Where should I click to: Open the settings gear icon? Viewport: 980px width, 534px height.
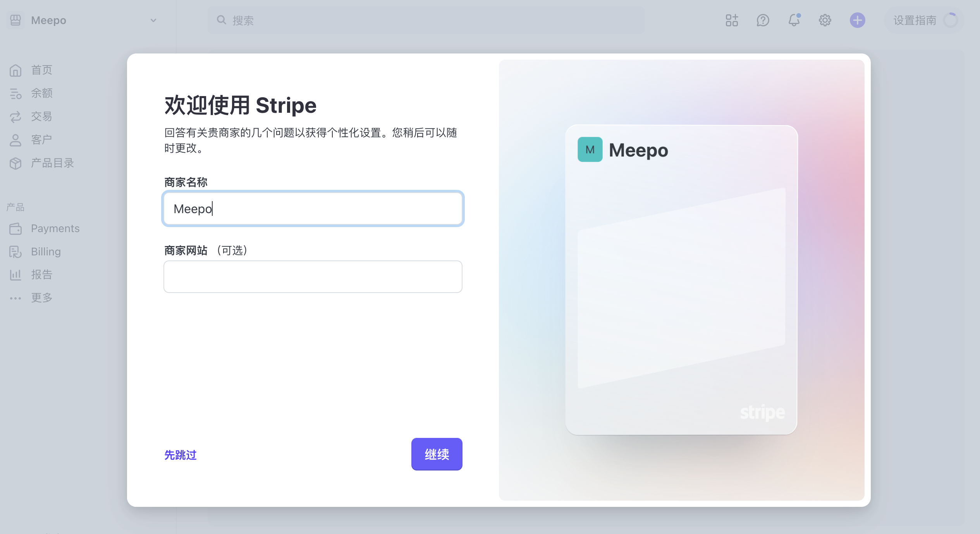tap(825, 20)
